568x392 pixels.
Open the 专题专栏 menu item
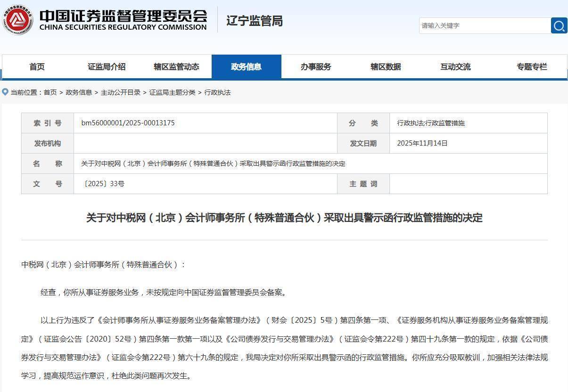[532, 66]
